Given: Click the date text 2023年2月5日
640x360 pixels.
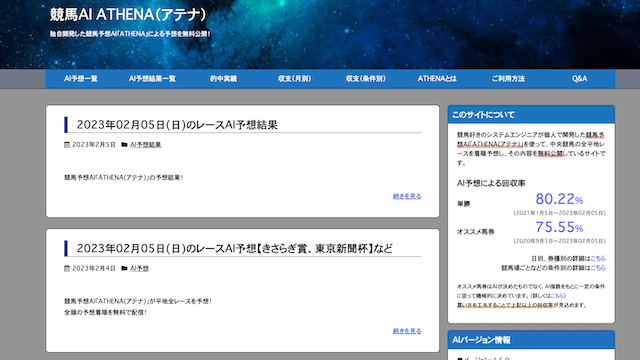Looking at the screenshot, I should point(94,144).
